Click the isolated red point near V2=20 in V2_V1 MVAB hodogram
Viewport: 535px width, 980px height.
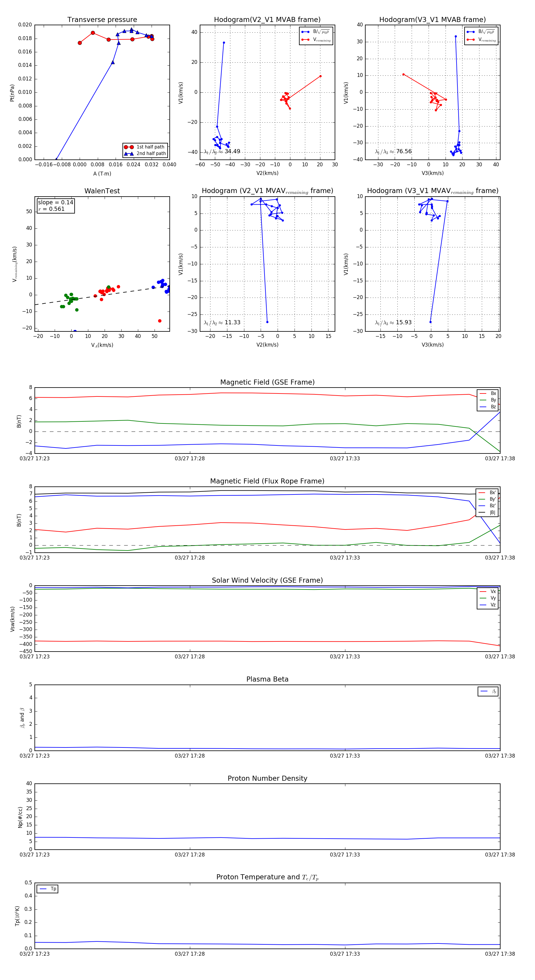tap(320, 76)
